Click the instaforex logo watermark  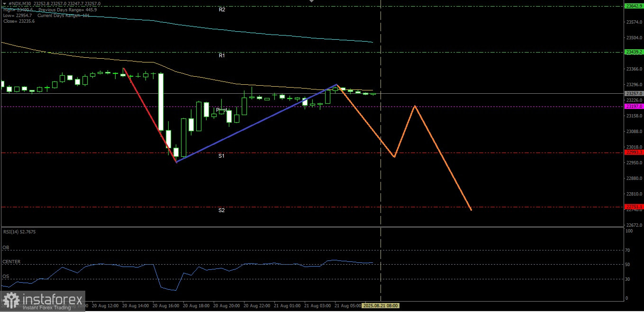pyautogui.click(x=43, y=301)
